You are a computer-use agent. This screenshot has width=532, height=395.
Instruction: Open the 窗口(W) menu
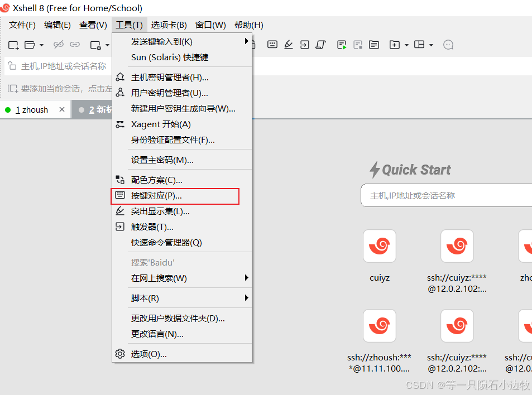pos(210,25)
